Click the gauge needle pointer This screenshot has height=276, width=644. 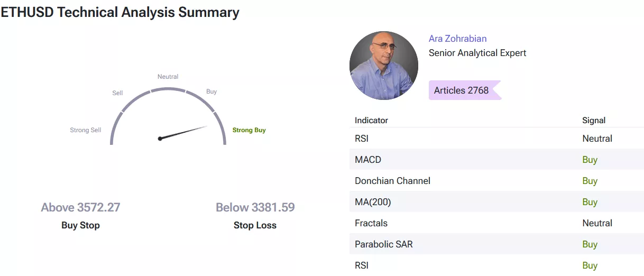click(183, 132)
